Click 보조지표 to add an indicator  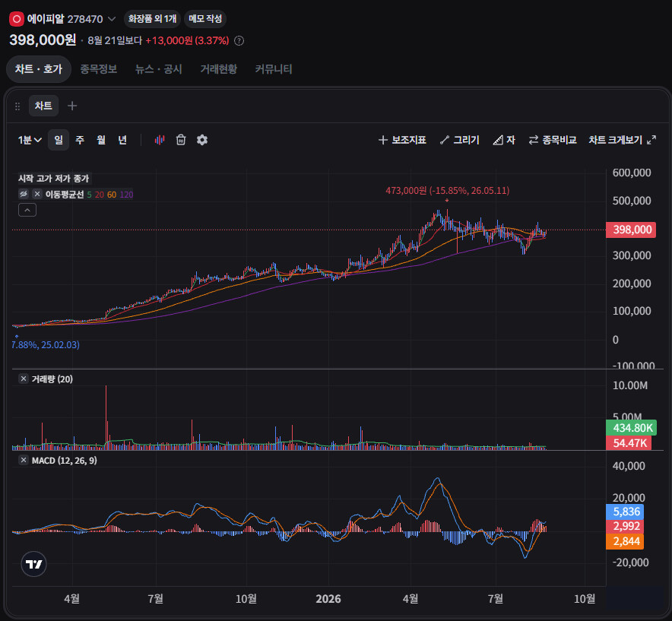click(402, 140)
